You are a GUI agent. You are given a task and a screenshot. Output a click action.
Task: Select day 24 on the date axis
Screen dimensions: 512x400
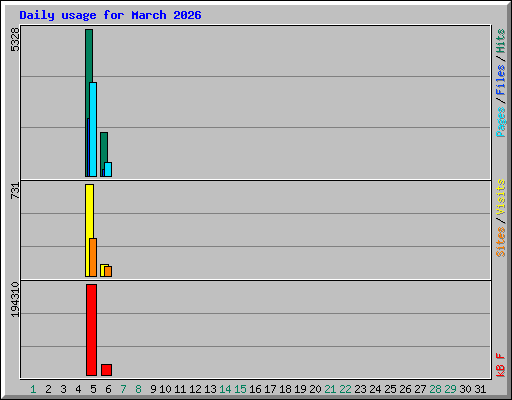click(x=375, y=389)
